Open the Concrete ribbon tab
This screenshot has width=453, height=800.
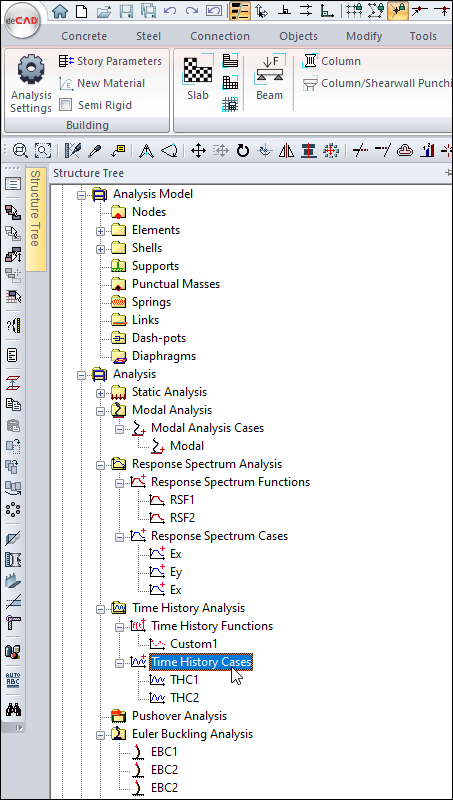[84, 36]
